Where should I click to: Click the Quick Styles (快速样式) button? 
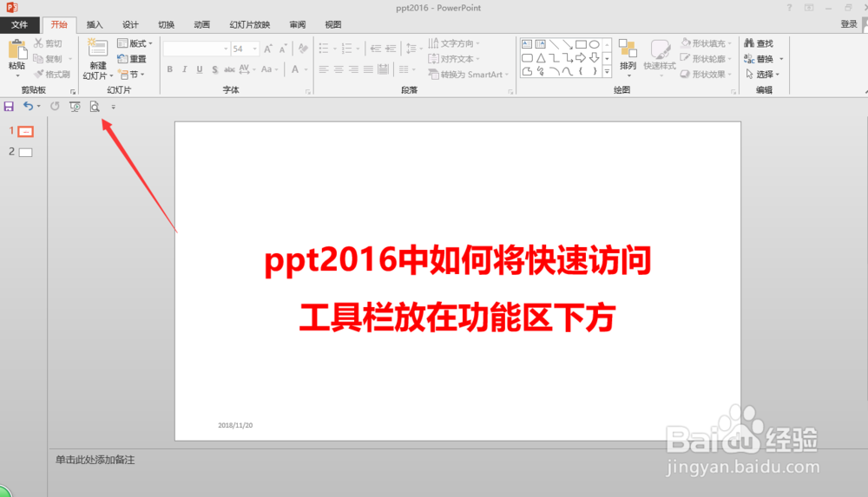point(660,56)
